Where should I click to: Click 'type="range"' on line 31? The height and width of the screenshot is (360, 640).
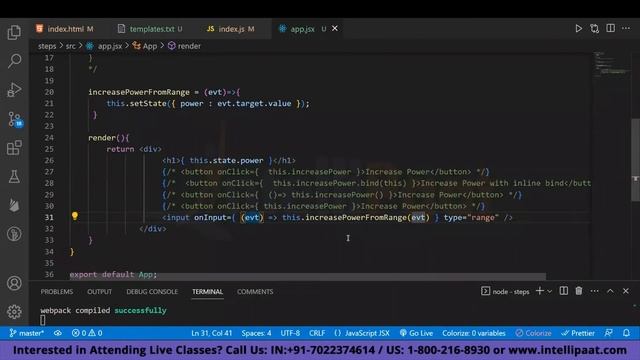click(x=471, y=218)
